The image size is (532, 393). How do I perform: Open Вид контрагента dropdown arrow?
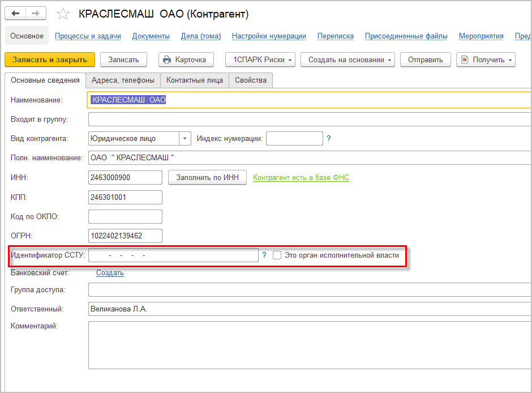pyautogui.click(x=185, y=139)
